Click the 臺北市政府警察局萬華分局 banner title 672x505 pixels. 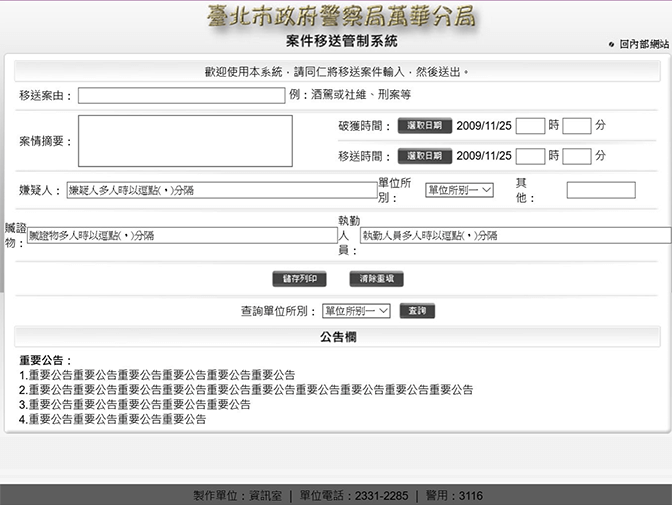[x=342, y=16]
